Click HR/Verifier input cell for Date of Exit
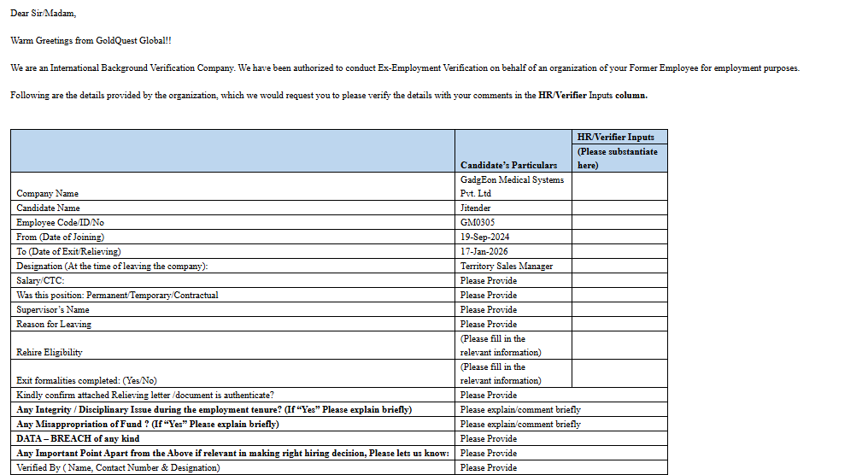 tap(619, 251)
